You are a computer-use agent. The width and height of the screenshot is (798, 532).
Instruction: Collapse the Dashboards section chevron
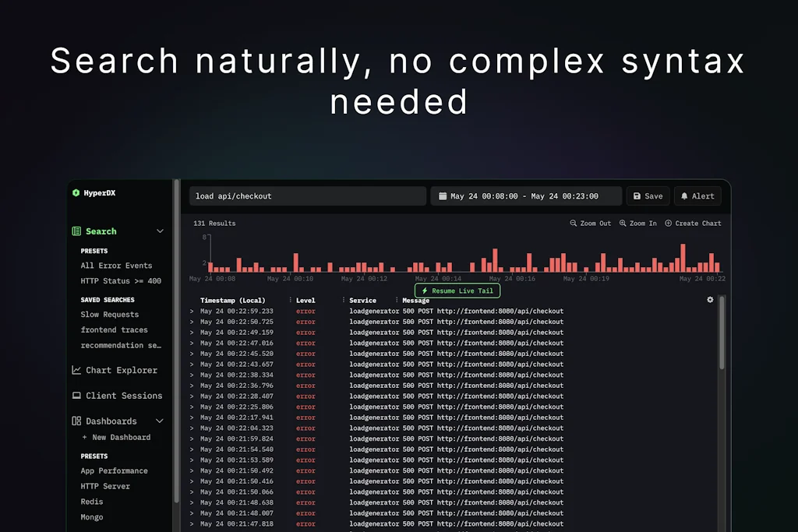tap(160, 421)
